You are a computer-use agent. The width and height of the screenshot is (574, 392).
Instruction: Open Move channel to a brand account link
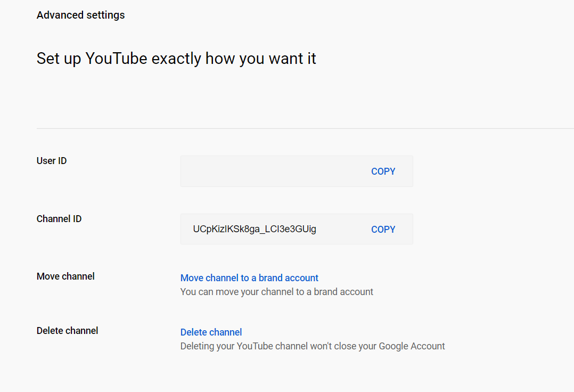click(x=249, y=278)
